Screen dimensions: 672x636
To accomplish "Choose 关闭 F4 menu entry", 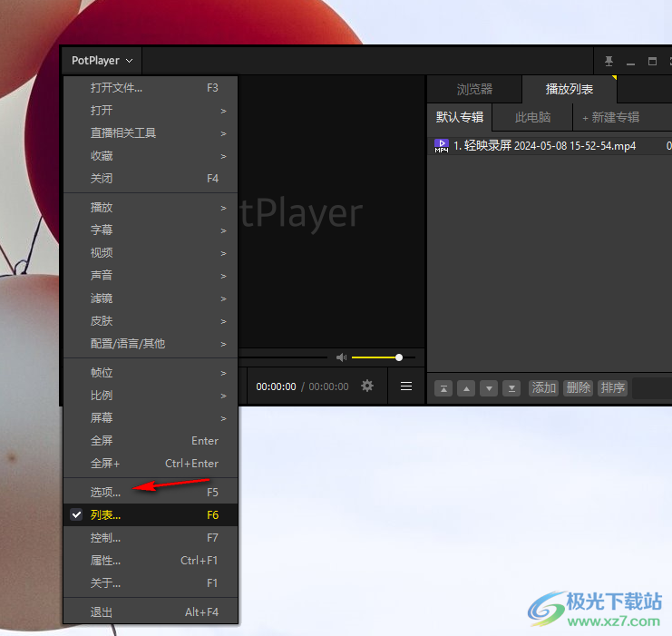I will tap(151, 179).
